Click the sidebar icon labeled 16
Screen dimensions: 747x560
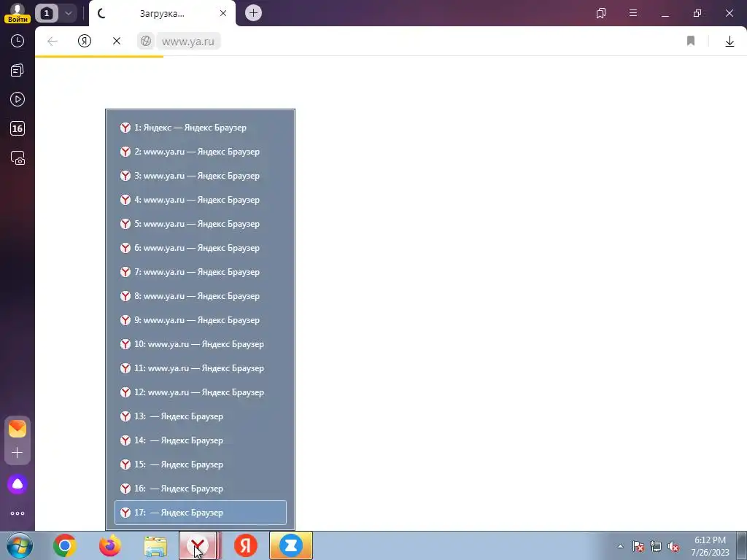click(18, 128)
